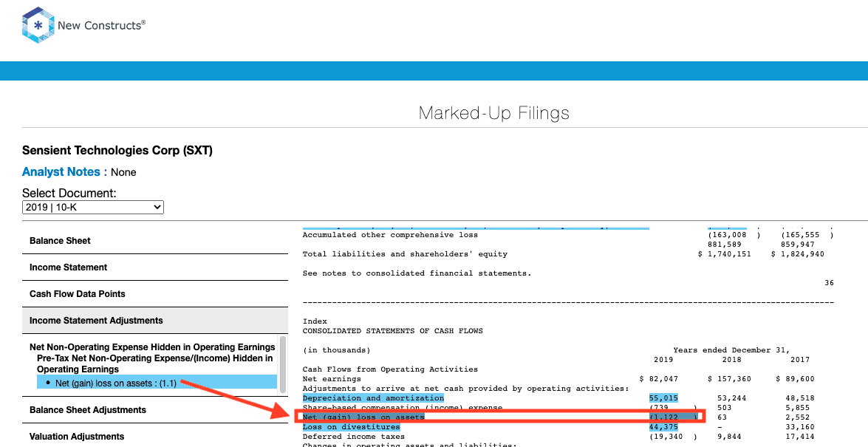Click the 9,844 deferred taxes value
Image resolution: width=868 pixels, height=447 pixels.
(729, 437)
